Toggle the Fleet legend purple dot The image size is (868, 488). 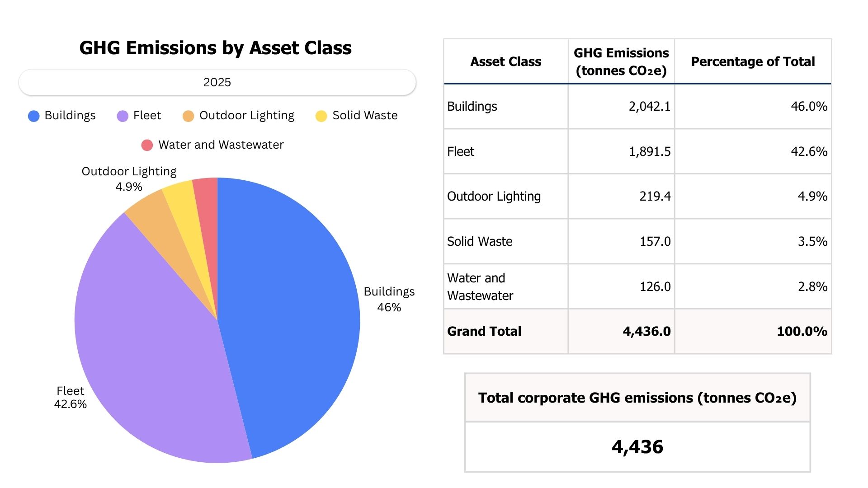[x=123, y=116]
